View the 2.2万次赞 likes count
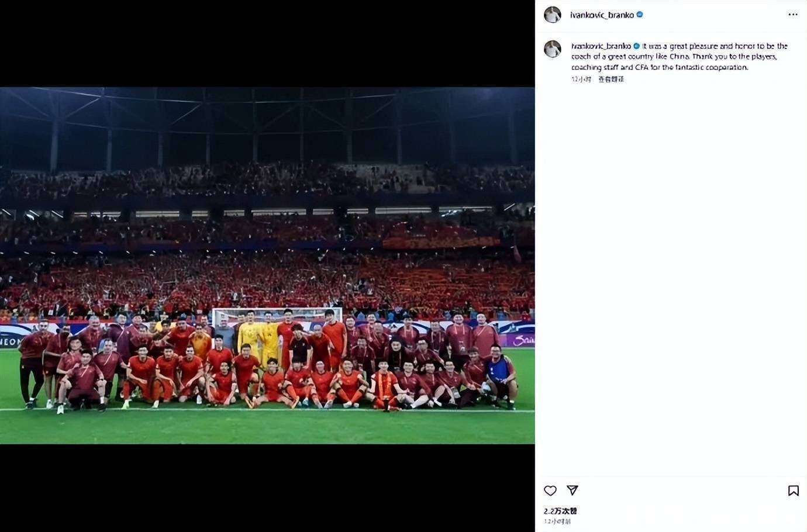Screen dimensions: 807x532 click(x=560, y=511)
